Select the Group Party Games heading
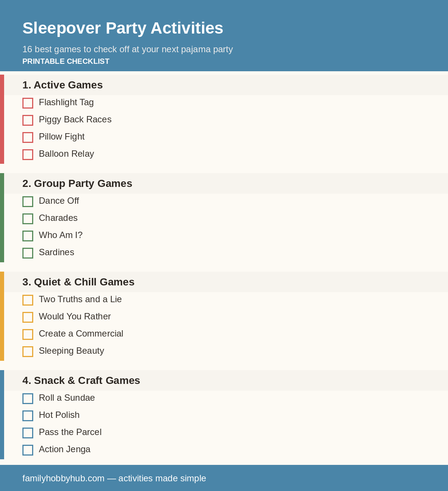Viewport: 448px width, 491px height. tap(77, 184)
